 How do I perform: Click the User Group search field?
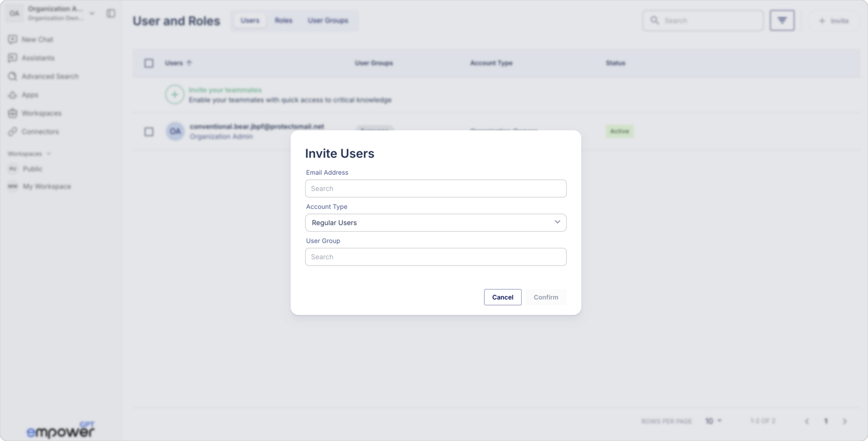tap(435, 257)
